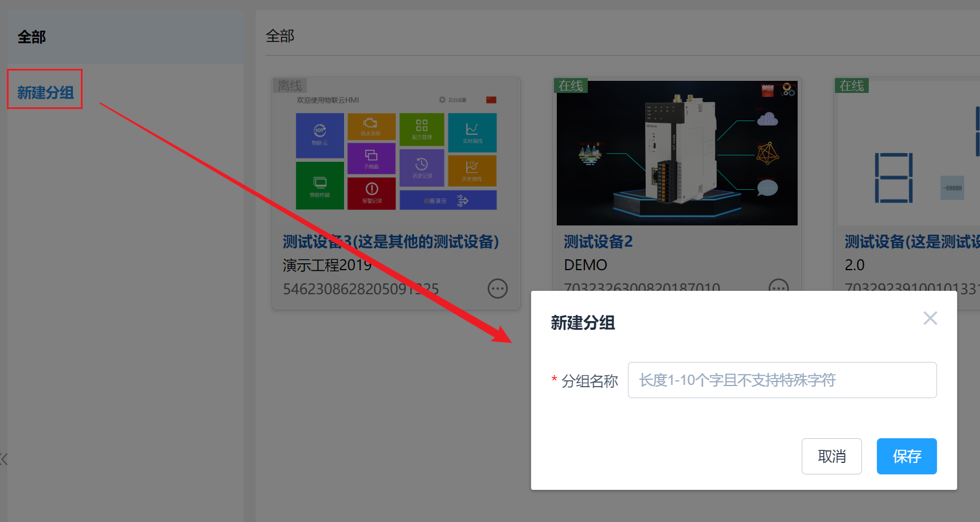Click the 新建分组 dialog title
Image resolution: width=980 pixels, height=522 pixels.
click(x=583, y=322)
